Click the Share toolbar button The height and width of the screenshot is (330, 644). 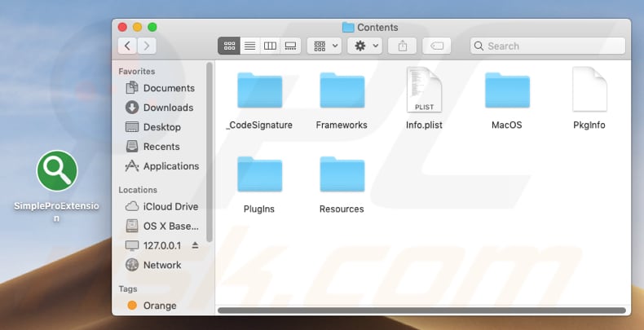point(402,46)
